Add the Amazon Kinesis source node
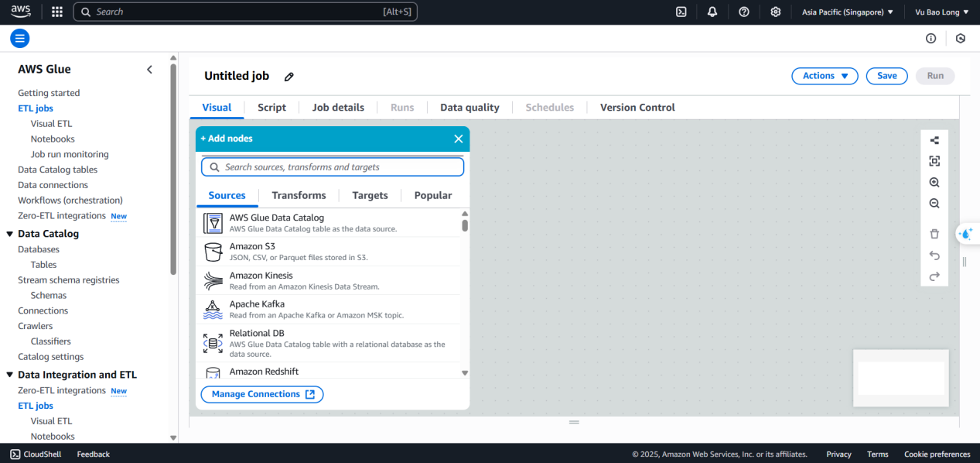The width and height of the screenshot is (980, 463). point(329,280)
